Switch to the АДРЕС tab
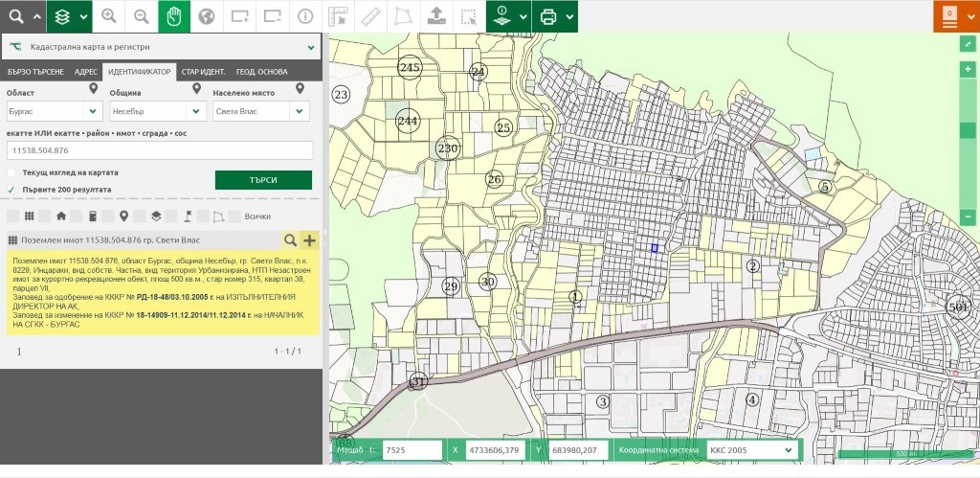The image size is (980, 478). pyautogui.click(x=85, y=72)
